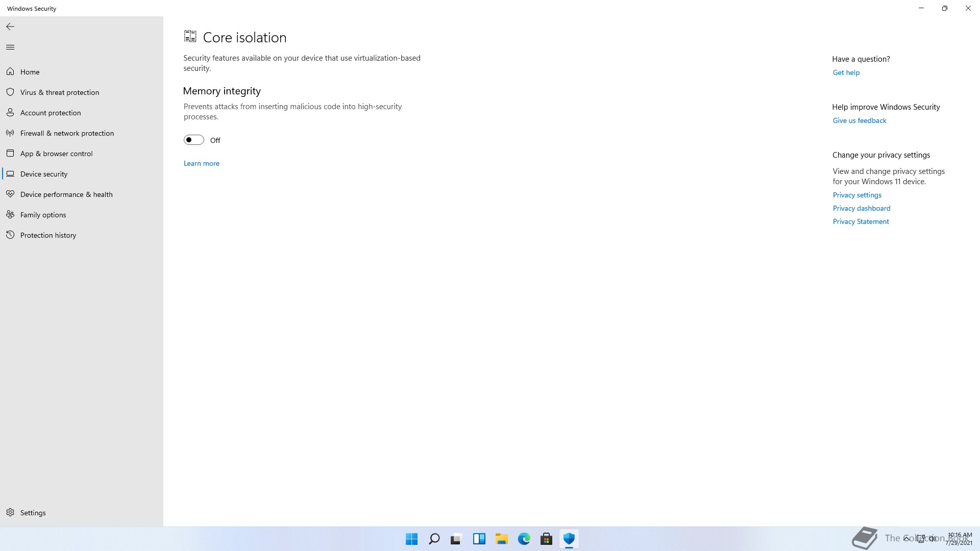Open Privacy Statement link
This screenshot has height=551, width=980.
(x=861, y=221)
